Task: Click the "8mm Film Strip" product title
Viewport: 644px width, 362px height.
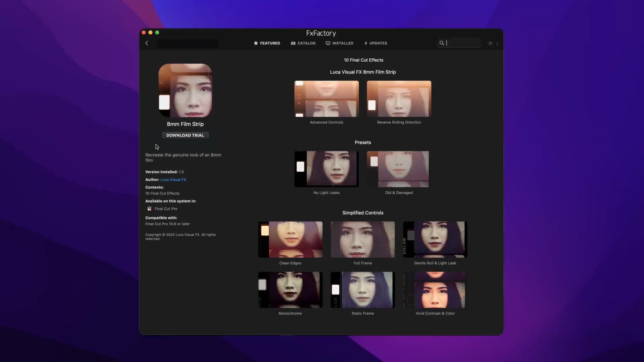Action: [x=185, y=124]
